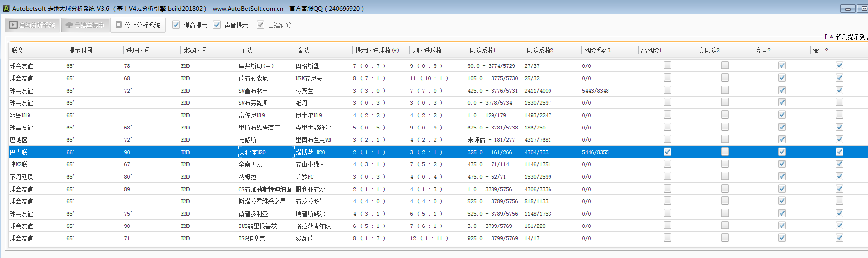Toggle 命中? checkbox in 冰岛U19 row
868x258 pixels.
[839, 115]
